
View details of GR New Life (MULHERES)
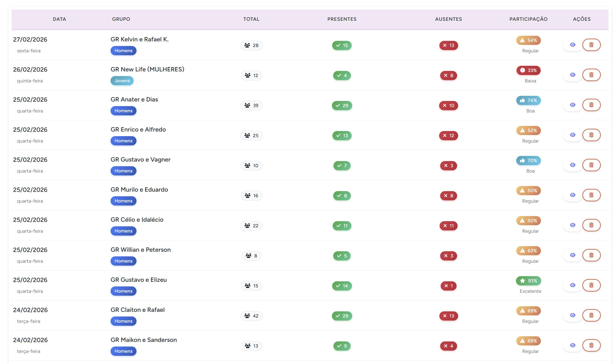[x=573, y=75]
